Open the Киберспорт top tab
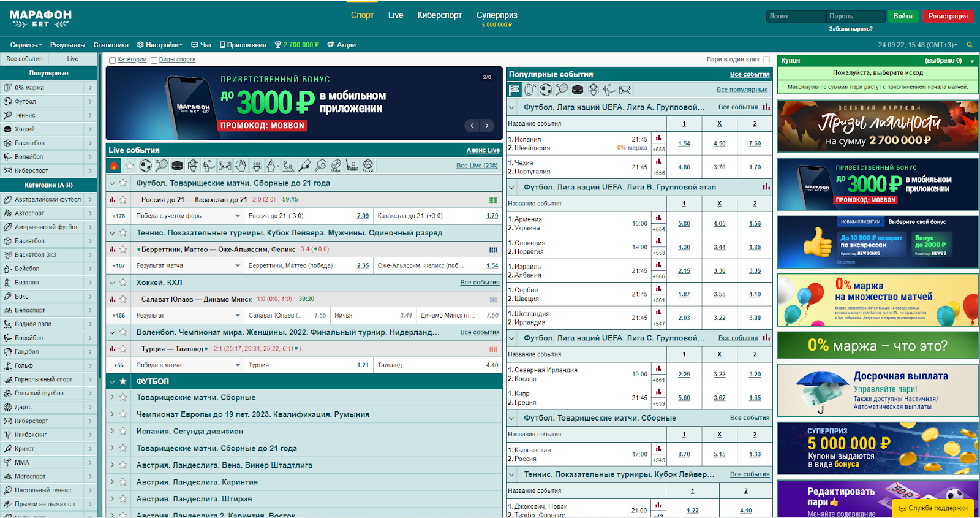This screenshot has width=980, height=518. tap(440, 15)
